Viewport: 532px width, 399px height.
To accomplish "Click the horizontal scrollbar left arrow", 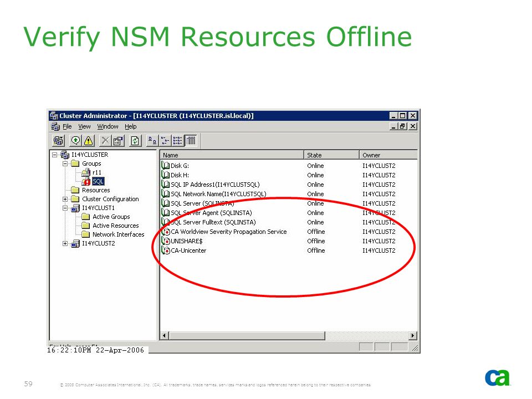I will coord(165,336).
